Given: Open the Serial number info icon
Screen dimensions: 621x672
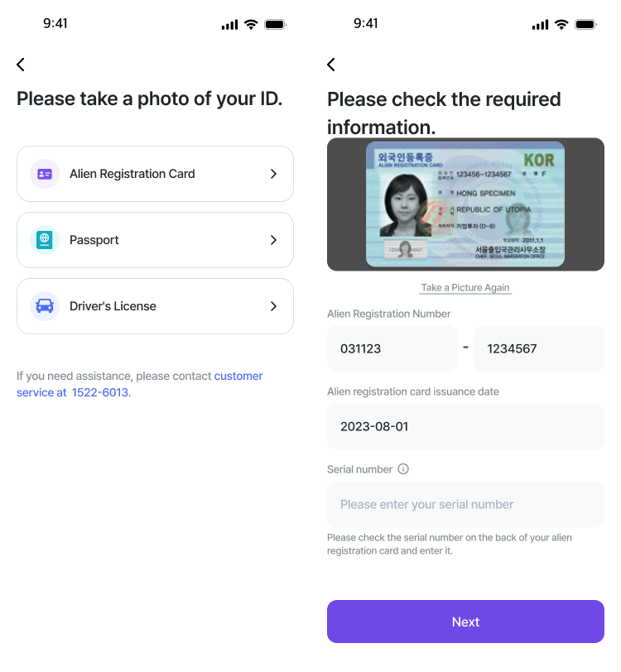Looking at the screenshot, I should click(x=403, y=469).
